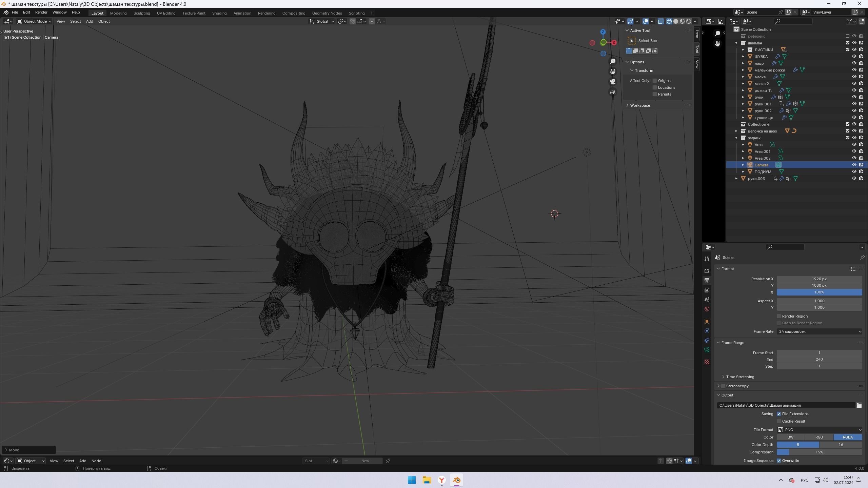This screenshot has width=868, height=488.
Task: Switch to Rendered viewport shading
Action: (x=689, y=21)
